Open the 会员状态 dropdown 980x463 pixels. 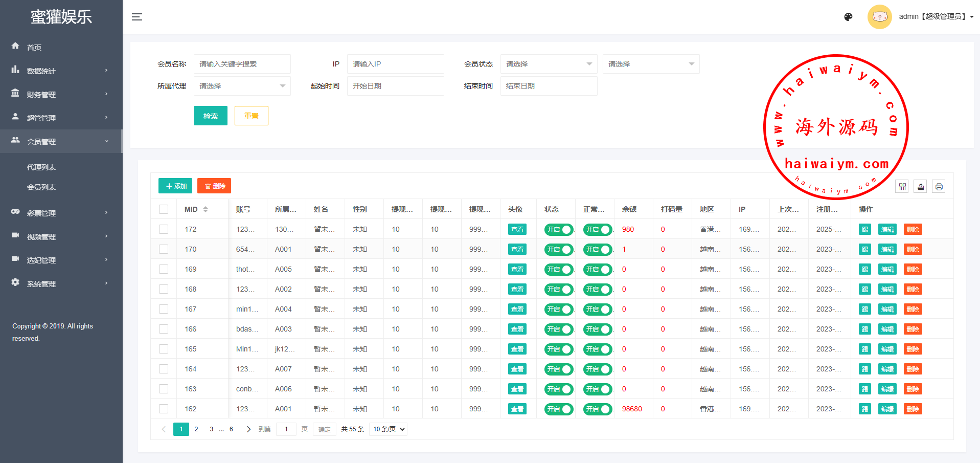(548, 64)
